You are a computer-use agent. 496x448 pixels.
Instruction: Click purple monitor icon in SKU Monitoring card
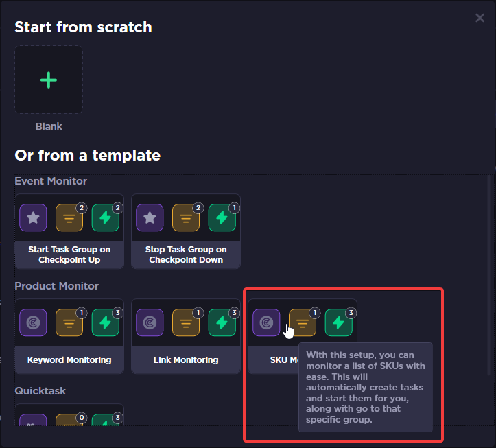tap(266, 322)
